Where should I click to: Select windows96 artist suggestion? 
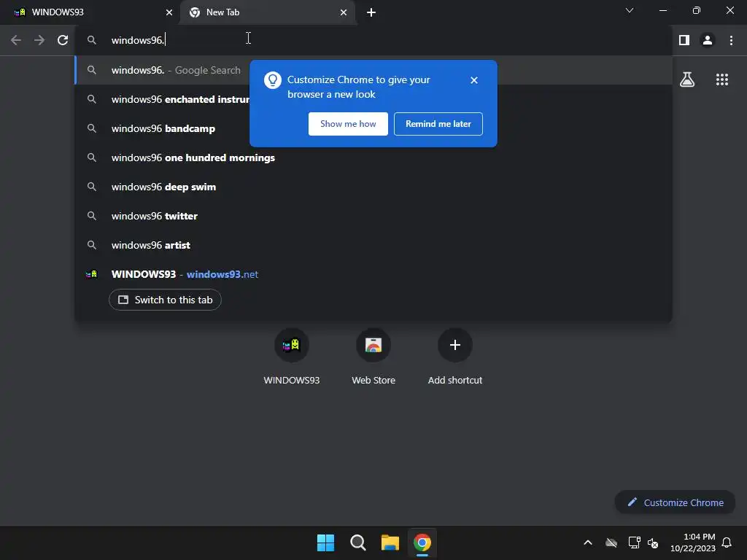[373, 245]
